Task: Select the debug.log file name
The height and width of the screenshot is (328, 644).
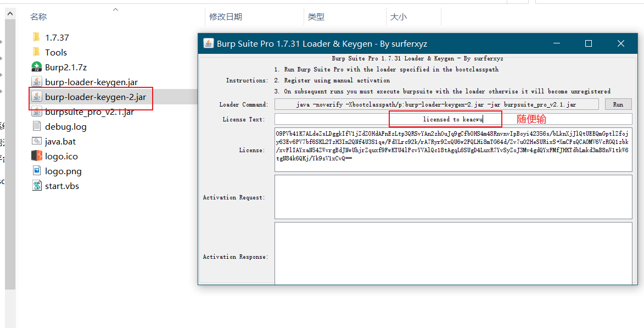Action: (66, 126)
